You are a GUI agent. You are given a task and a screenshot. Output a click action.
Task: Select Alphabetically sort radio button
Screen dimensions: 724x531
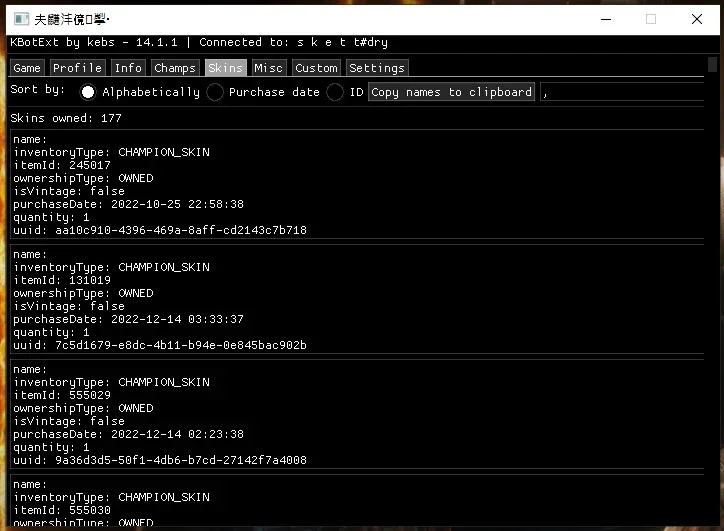tap(88, 92)
